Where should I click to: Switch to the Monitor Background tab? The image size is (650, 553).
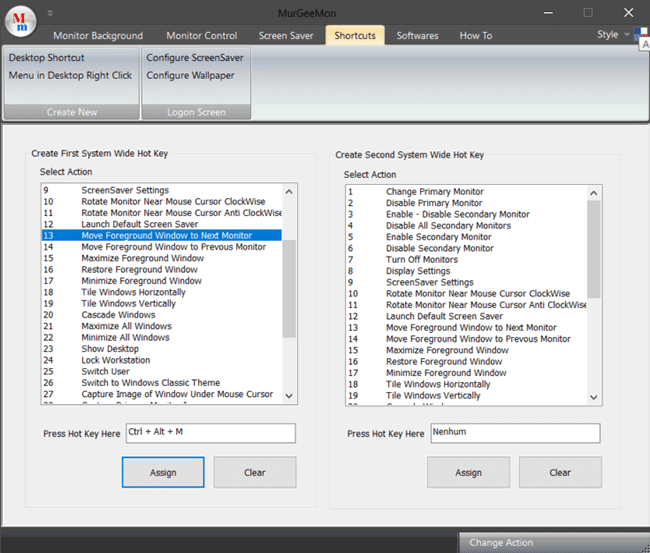(98, 36)
